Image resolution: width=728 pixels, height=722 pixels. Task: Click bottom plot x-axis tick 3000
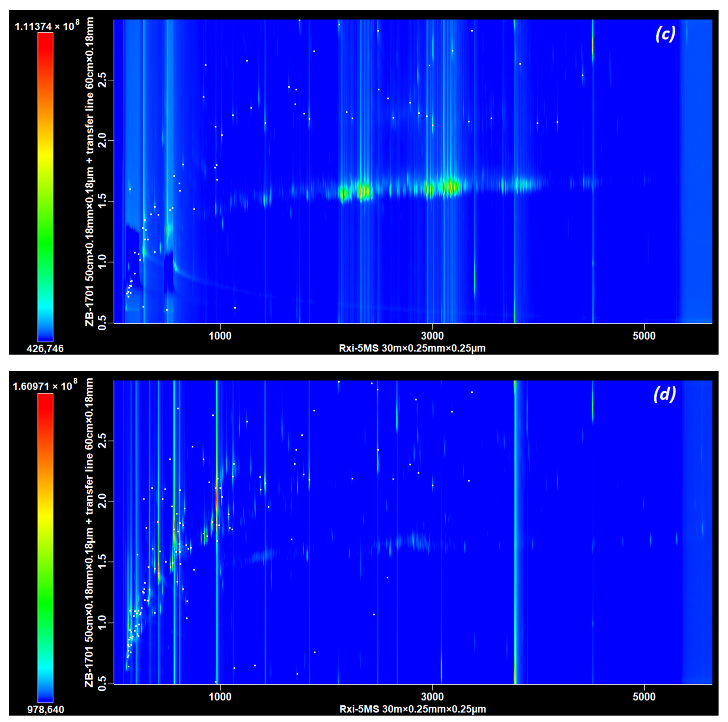tap(432, 696)
